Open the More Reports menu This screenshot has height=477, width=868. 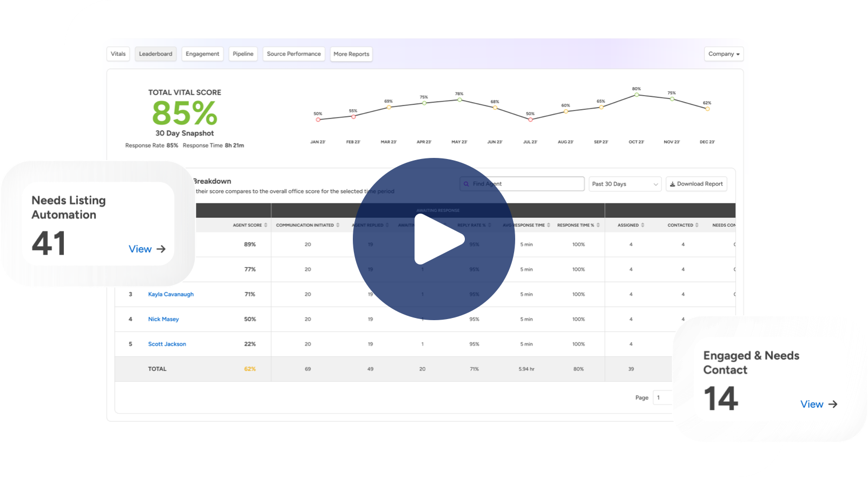coord(351,54)
